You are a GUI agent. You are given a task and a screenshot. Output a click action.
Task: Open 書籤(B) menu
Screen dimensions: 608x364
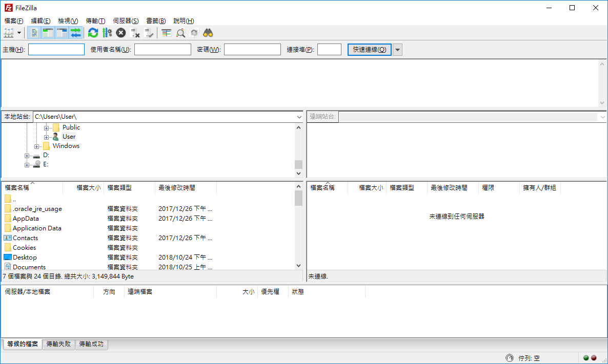156,21
